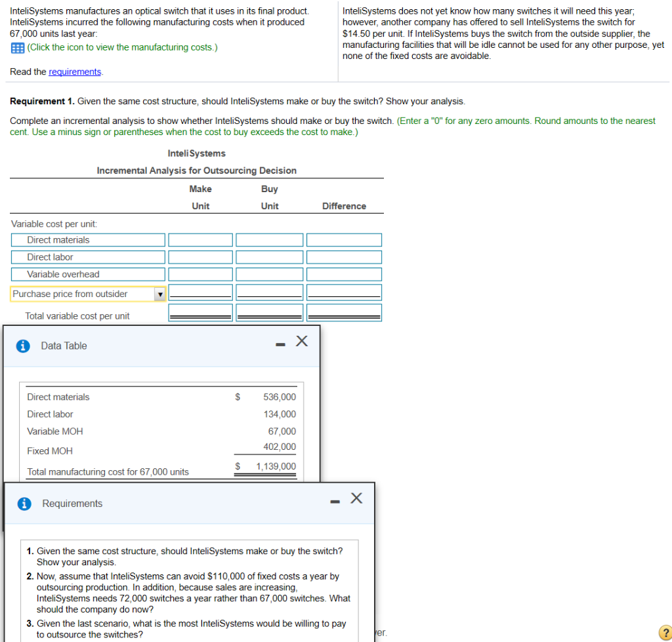Click the manufacturing costs table icon
Viewport: 672px width, 642px height.
[x=17, y=48]
